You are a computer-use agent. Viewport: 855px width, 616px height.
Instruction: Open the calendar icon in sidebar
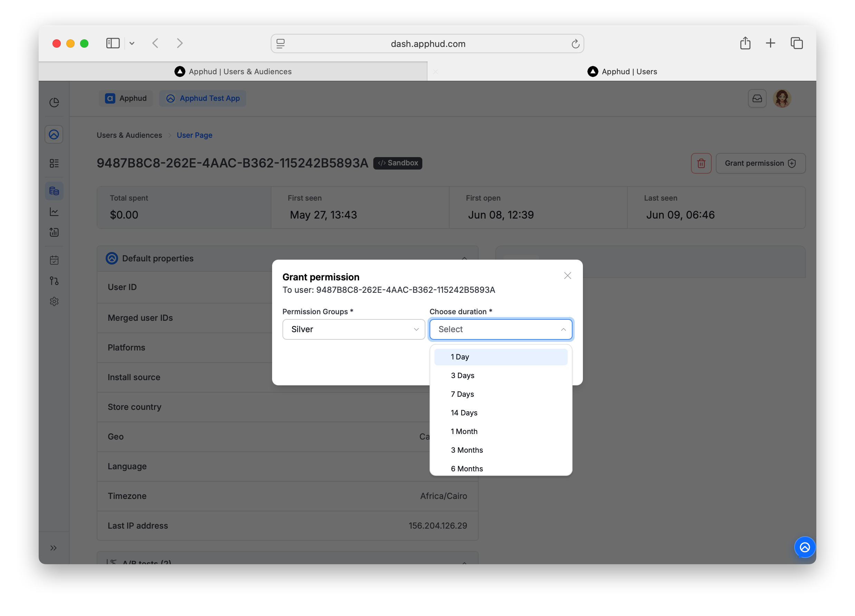click(54, 260)
